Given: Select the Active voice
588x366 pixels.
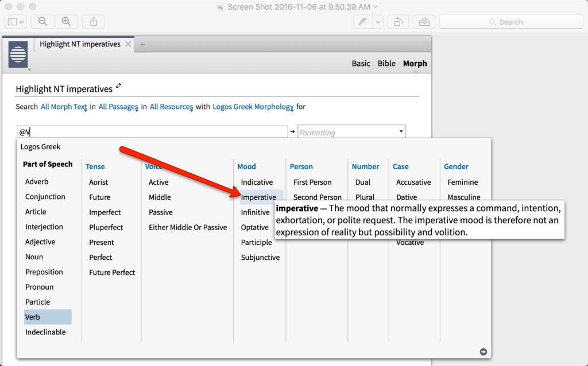Looking at the screenshot, I should 158,182.
